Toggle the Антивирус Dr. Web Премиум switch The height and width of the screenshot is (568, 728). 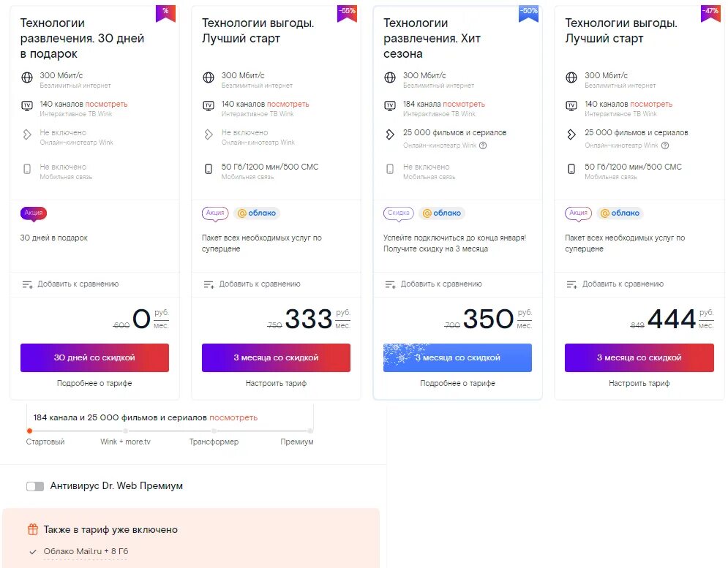35,486
